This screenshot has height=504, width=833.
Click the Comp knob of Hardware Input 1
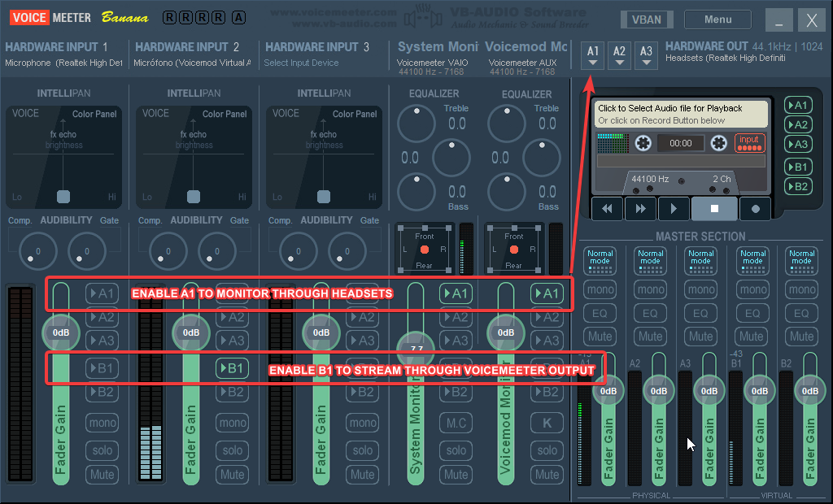[x=37, y=251]
